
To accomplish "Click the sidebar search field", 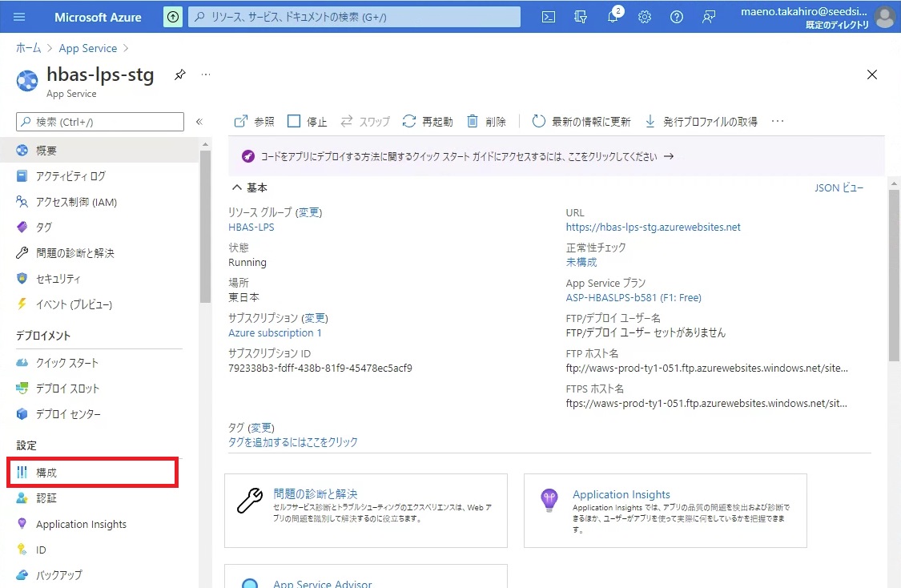I will [100, 122].
